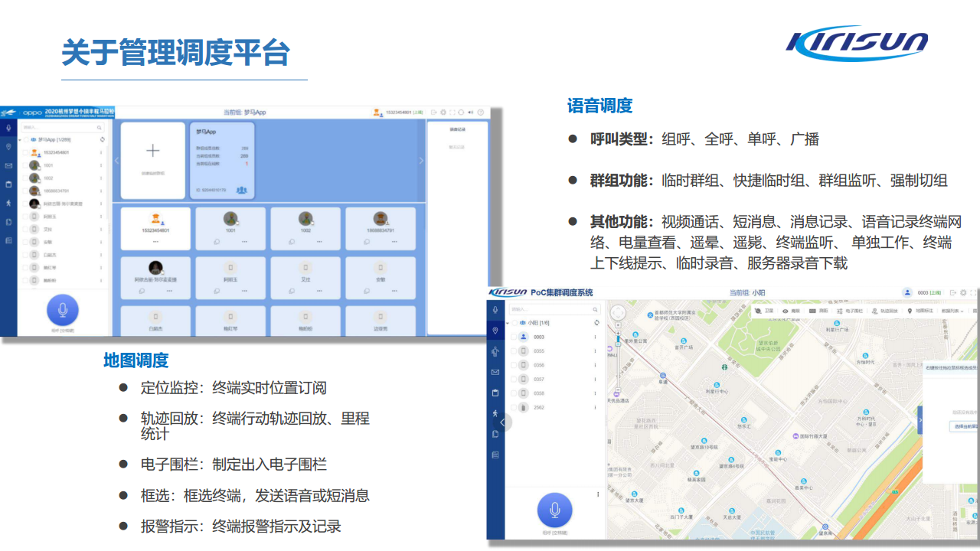980x551 pixels.
Task: Click big PTT microphone button in map window
Action: click(x=555, y=510)
